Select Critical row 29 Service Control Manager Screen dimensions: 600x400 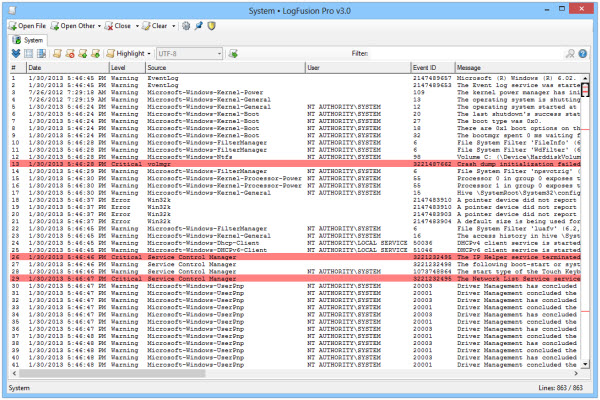(295, 279)
